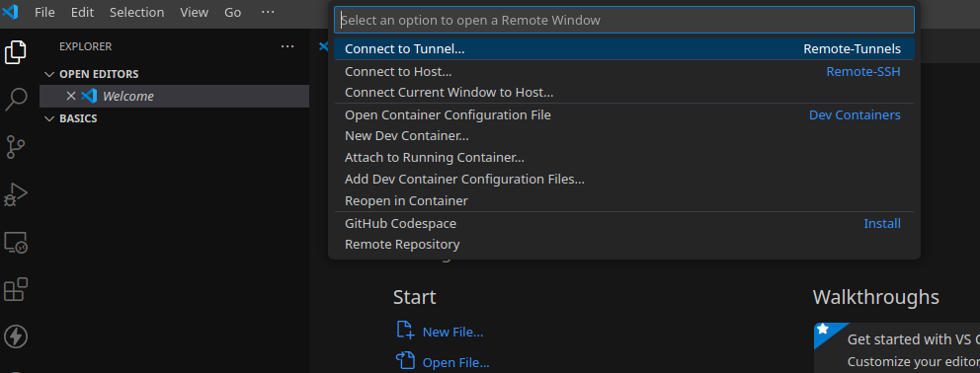Open the Extensions view icon
This screenshot has width=980, height=373.
click(16, 289)
